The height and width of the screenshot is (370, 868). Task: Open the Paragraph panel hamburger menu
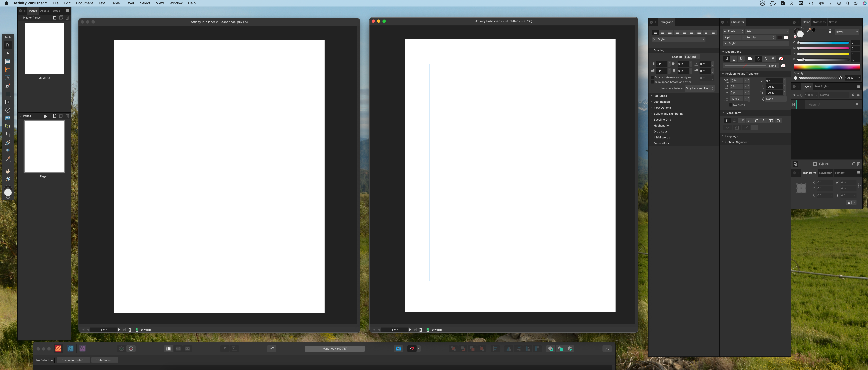(716, 22)
